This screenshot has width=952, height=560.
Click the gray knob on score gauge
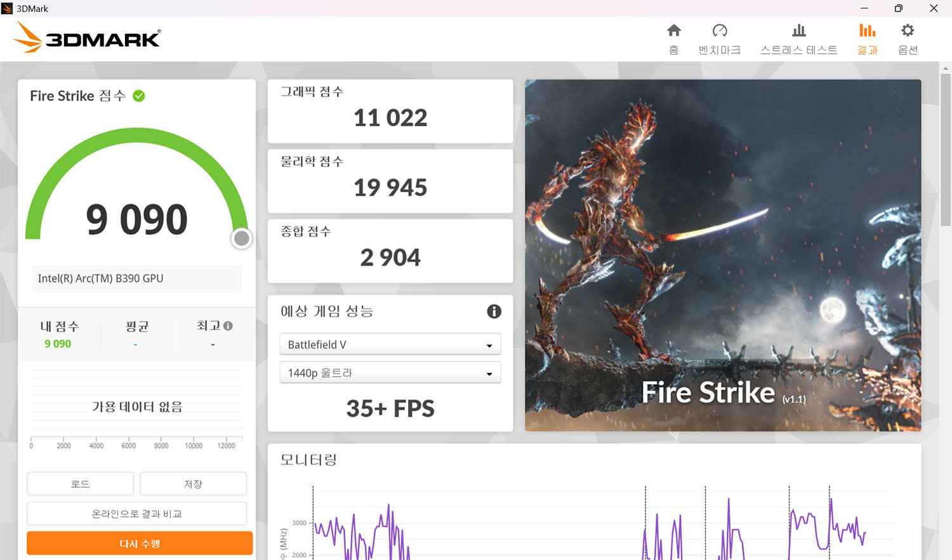click(x=241, y=238)
